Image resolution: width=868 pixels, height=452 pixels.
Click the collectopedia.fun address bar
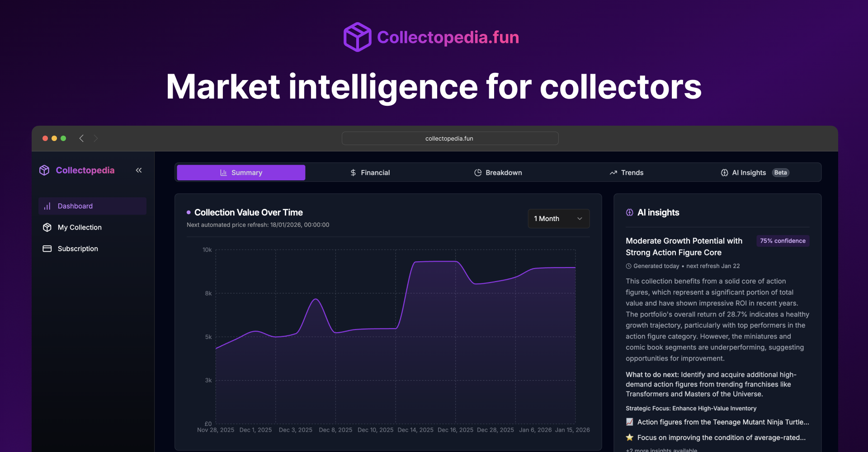(x=450, y=138)
